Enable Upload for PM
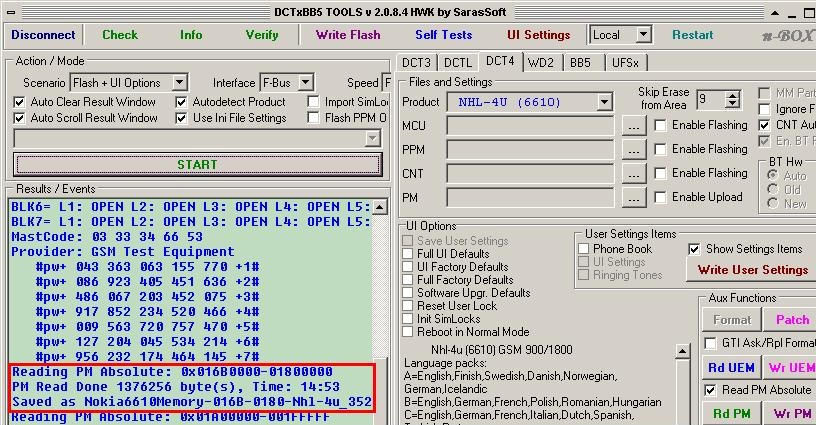 coord(660,197)
